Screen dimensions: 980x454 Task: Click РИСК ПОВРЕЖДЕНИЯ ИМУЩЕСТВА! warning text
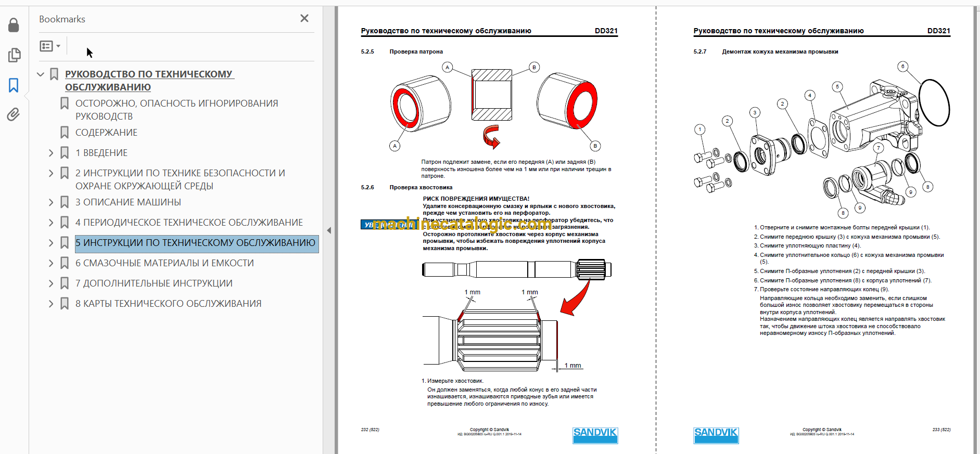coord(476,199)
